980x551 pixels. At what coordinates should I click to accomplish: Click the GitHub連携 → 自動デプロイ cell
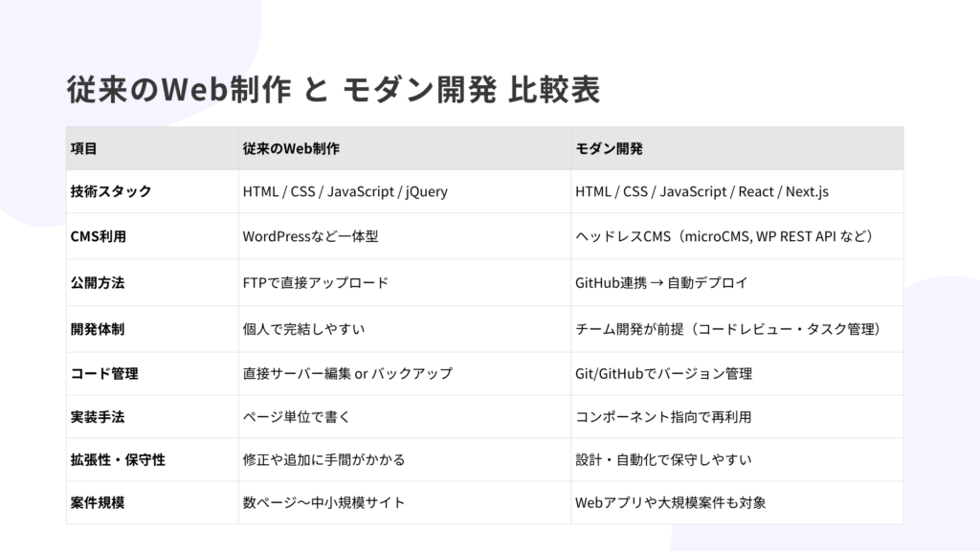point(661,283)
